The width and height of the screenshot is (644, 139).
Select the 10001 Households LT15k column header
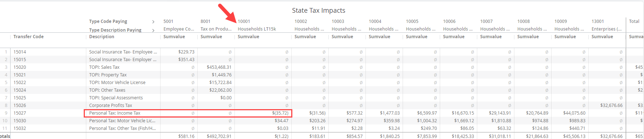tap(257, 25)
